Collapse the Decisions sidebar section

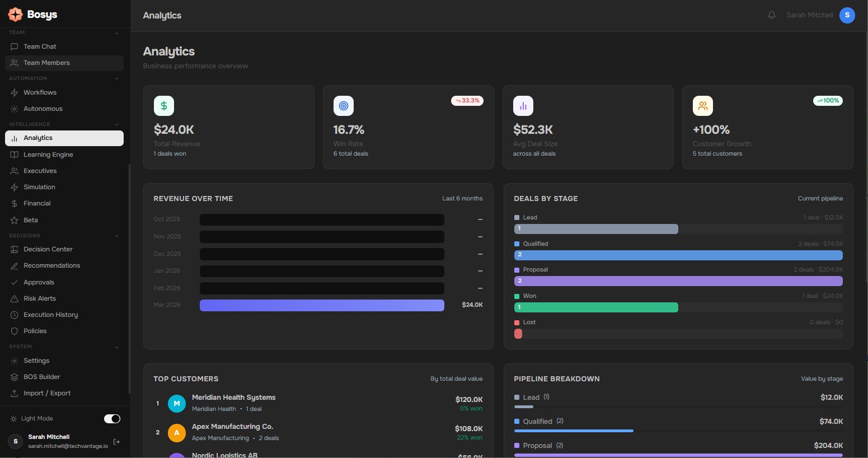pyautogui.click(x=116, y=236)
